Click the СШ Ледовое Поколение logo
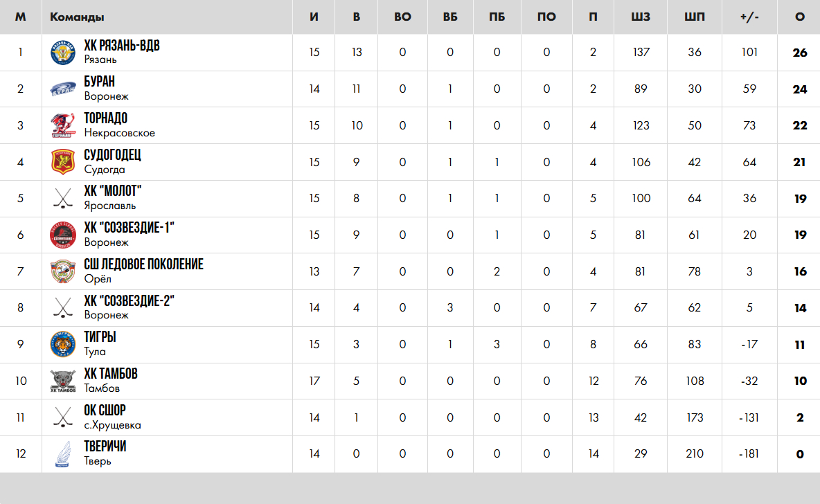Screen dimensions: 820x504 tap(63, 271)
